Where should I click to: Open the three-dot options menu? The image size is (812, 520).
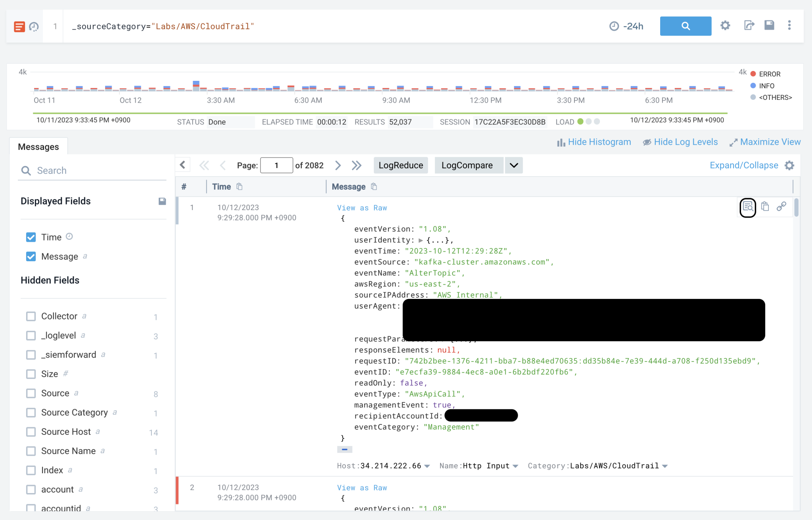pos(789,25)
